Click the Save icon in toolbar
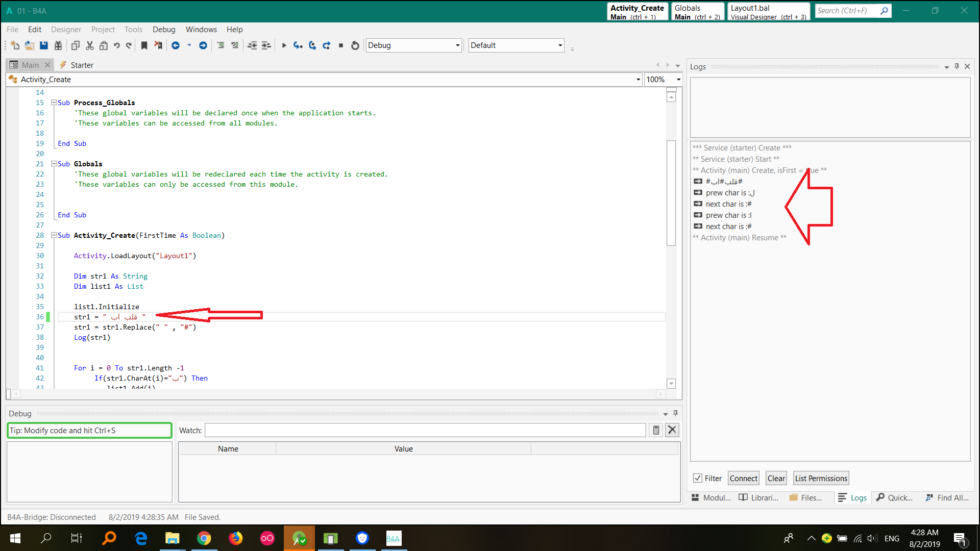The image size is (980, 551). point(44,45)
